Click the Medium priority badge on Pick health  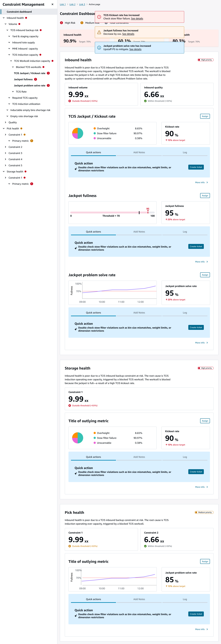point(204,512)
